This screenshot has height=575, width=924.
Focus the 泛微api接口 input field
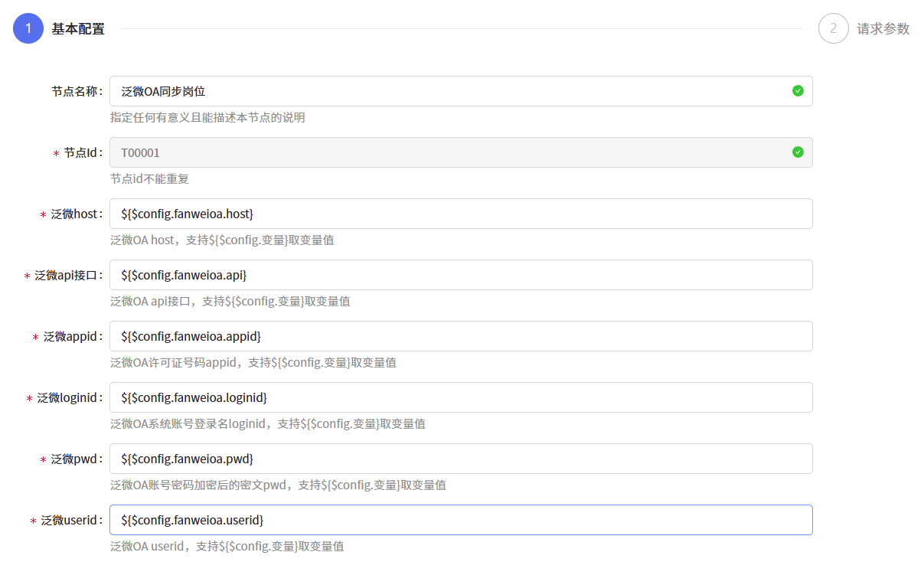click(x=459, y=275)
